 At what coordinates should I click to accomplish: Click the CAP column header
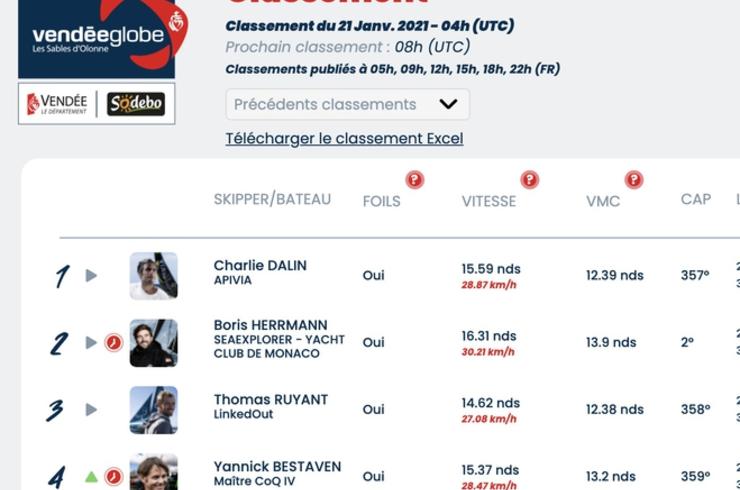click(696, 199)
